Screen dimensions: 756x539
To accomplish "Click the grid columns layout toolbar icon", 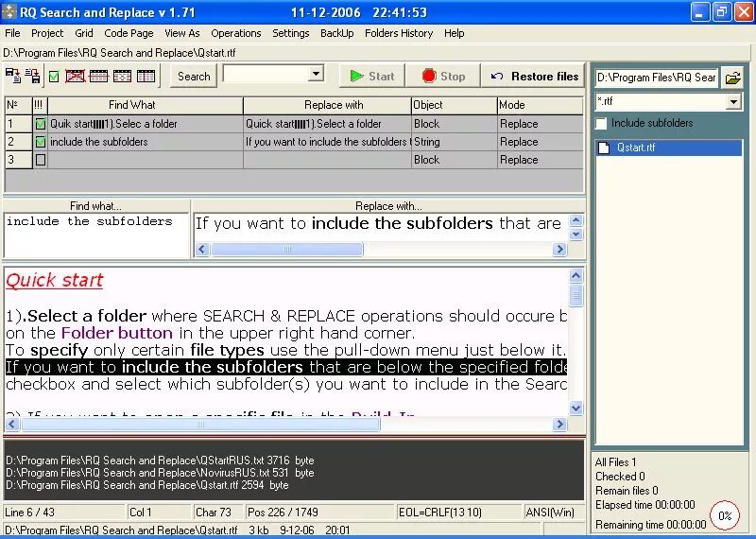I will (146, 77).
